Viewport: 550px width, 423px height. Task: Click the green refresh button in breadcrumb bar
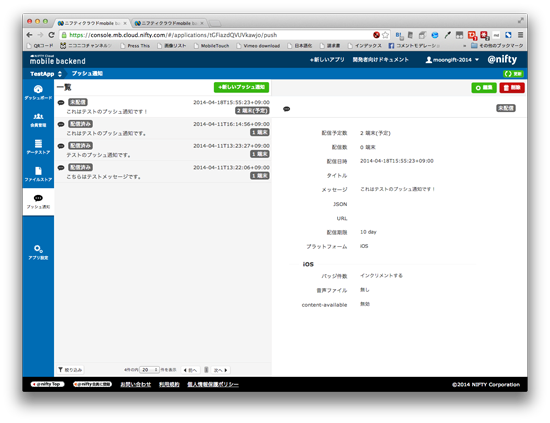pyautogui.click(x=513, y=74)
